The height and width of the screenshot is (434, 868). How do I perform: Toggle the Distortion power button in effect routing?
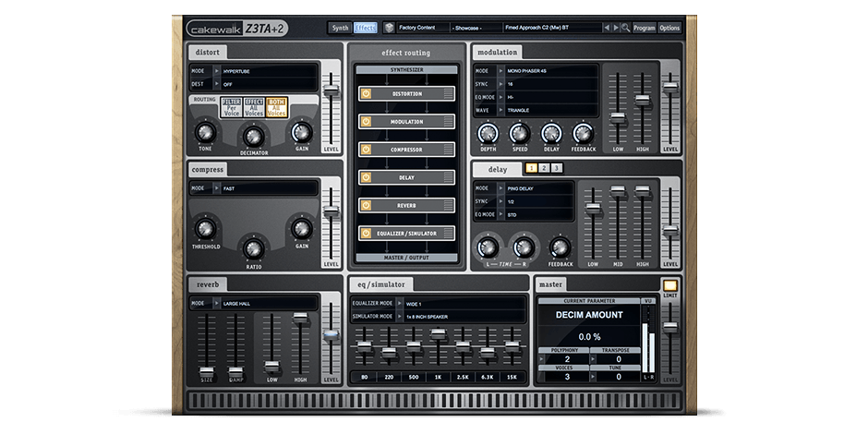(x=366, y=94)
